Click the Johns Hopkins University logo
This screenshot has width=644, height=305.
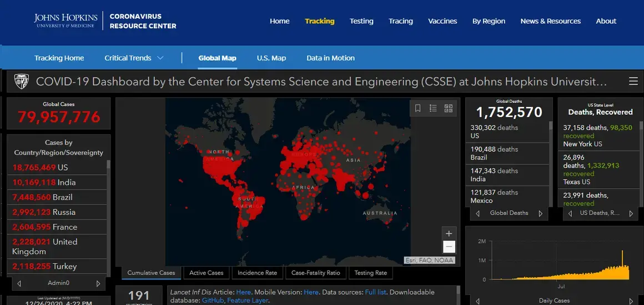pyautogui.click(x=66, y=21)
